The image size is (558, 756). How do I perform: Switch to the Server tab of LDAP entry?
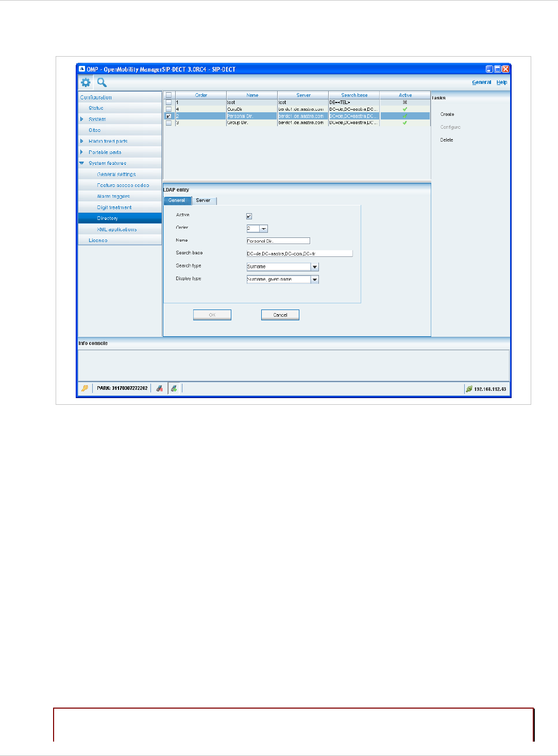click(204, 200)
